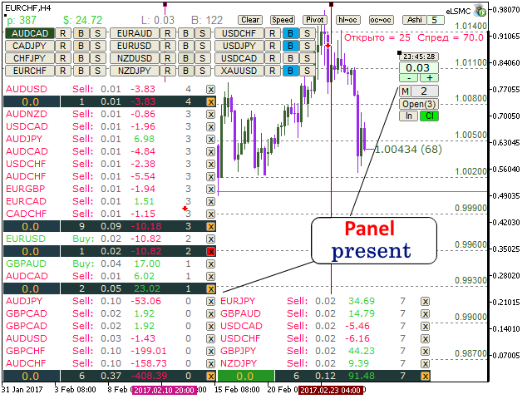Viewport: 532px width, 399px height.
Task: Click the 23:45:28 clock label
Action: pyautogui.click(x=419, y=57)
